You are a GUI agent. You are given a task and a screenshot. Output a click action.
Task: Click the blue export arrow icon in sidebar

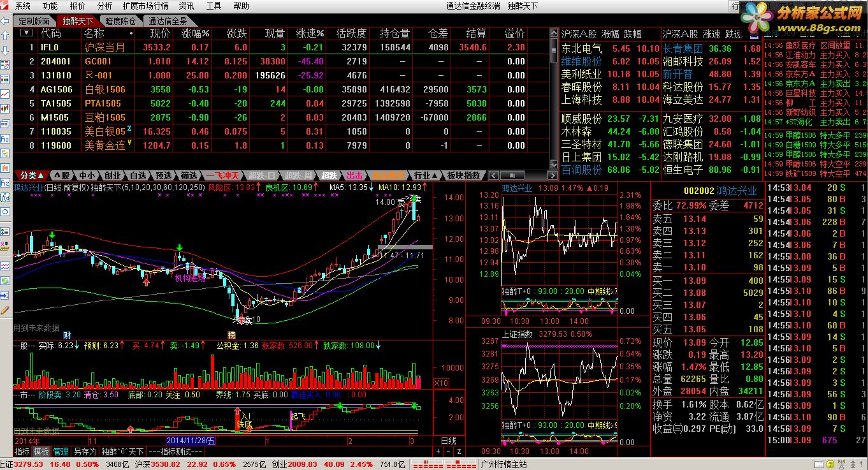5,295
